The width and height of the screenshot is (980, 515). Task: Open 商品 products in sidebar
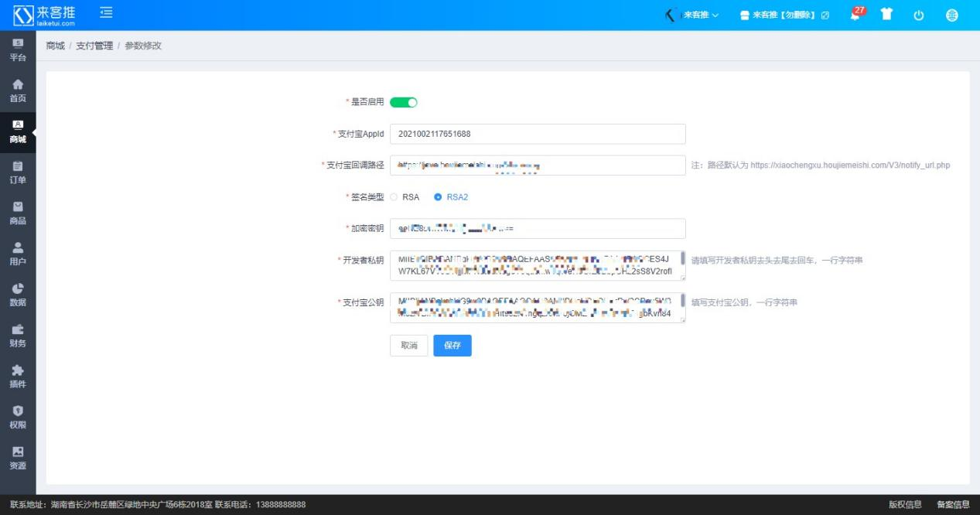[x=18, y=213]
